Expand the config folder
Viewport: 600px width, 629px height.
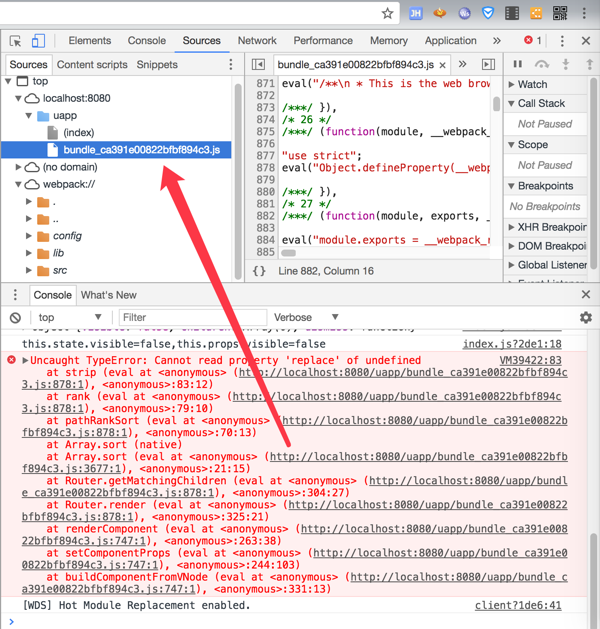(28, 235)
